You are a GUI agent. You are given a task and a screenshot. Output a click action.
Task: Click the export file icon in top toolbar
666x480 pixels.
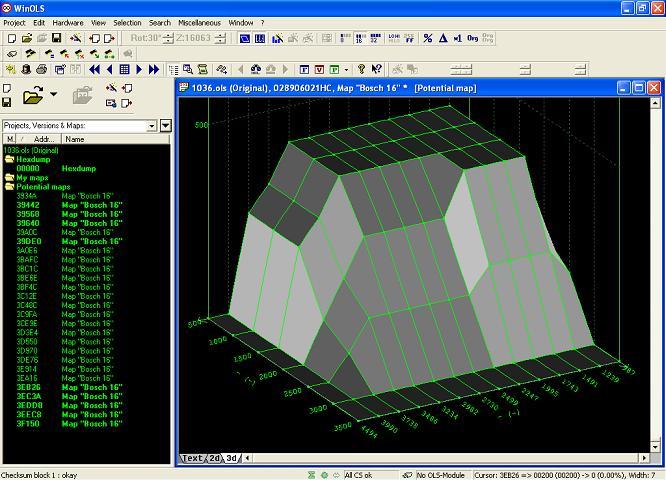pyautogui.click(x=109, y=39)
